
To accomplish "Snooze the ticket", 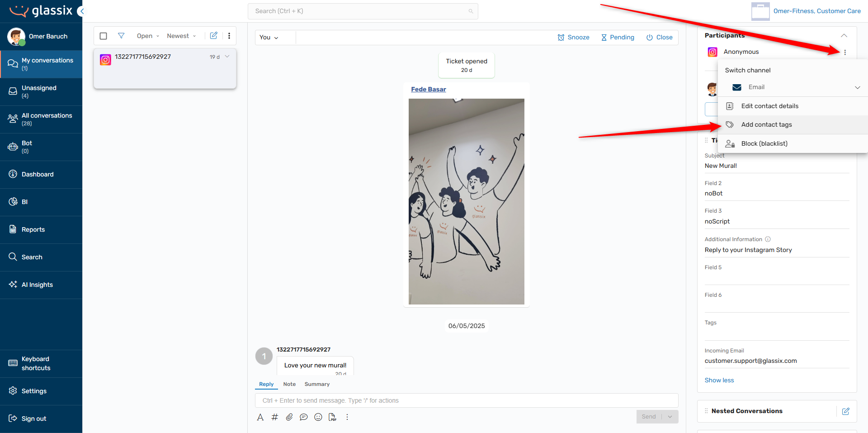I will (573, 38).
